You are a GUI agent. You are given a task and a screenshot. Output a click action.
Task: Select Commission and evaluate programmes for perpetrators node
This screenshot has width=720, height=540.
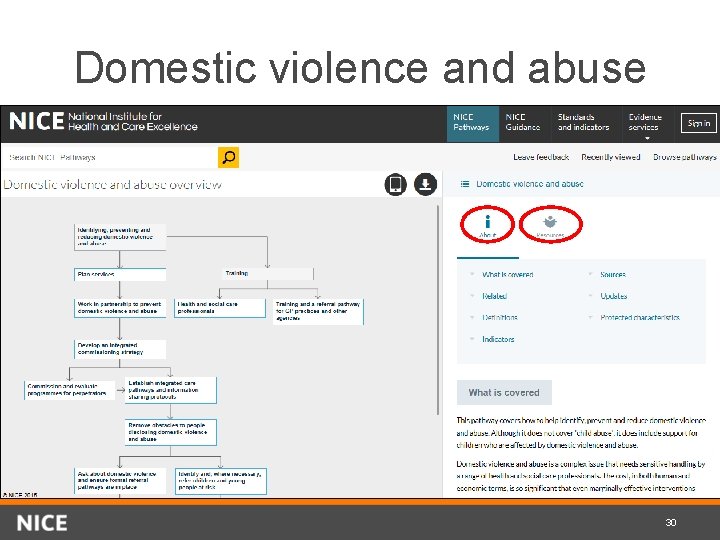69,390
